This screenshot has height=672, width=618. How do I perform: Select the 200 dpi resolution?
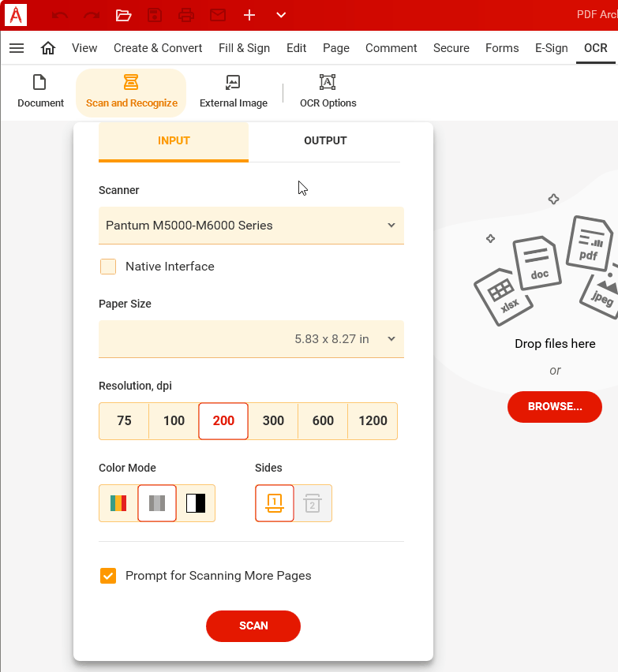pos(223,421)
